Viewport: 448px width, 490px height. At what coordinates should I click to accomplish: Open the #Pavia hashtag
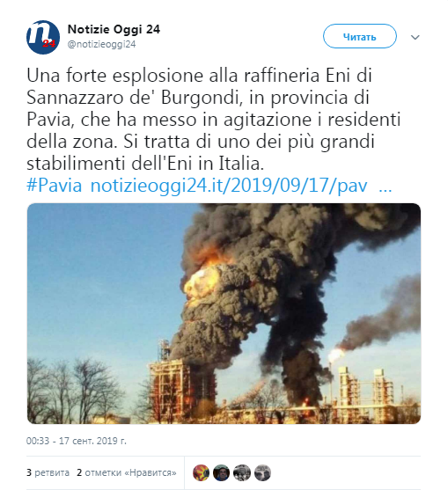[x=55, y=185]
